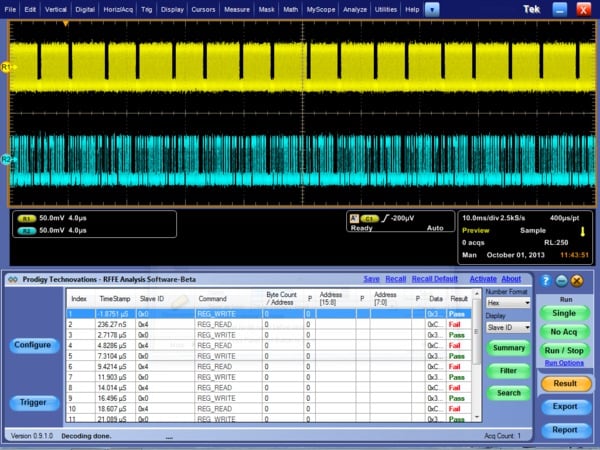The width and height of the screenshot is (600, 450).
Task: Click the blue help question mark icon
Action: [546, 280]
